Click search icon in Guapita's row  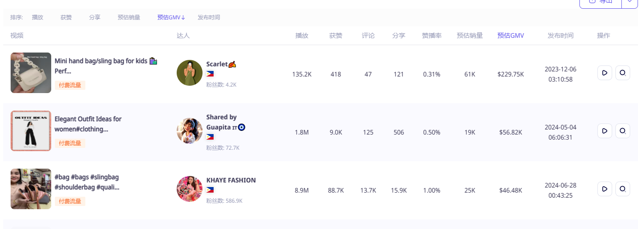[x=623, y=131]
